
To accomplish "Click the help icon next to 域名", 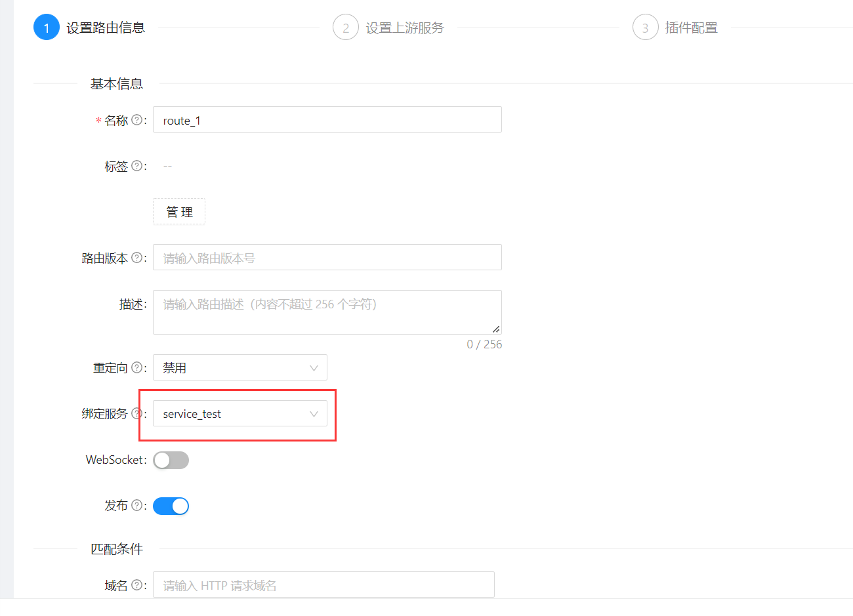I will pos(136,585).
